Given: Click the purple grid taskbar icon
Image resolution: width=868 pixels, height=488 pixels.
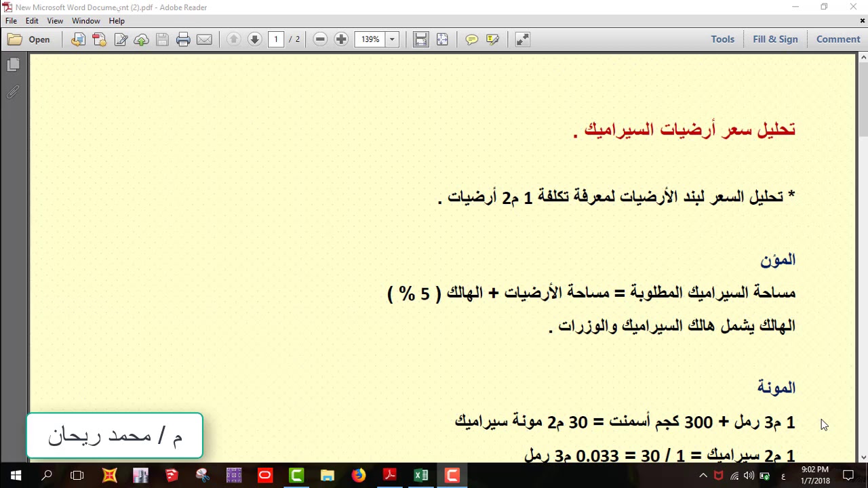Looking at the screenshot, I should pyautogui.click(x=234, y=475).
